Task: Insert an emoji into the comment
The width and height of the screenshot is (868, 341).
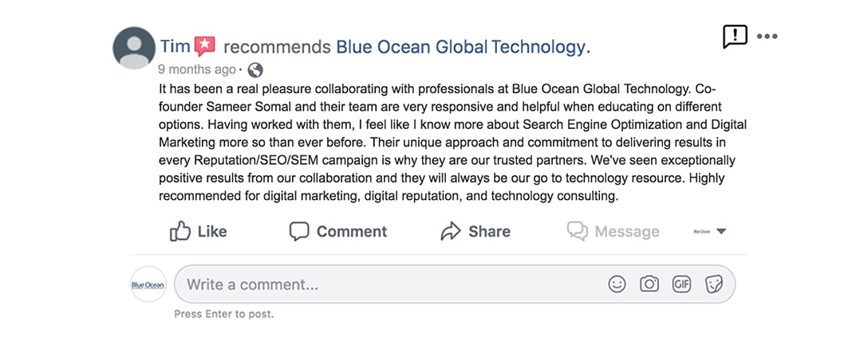Action: [617, 284]
